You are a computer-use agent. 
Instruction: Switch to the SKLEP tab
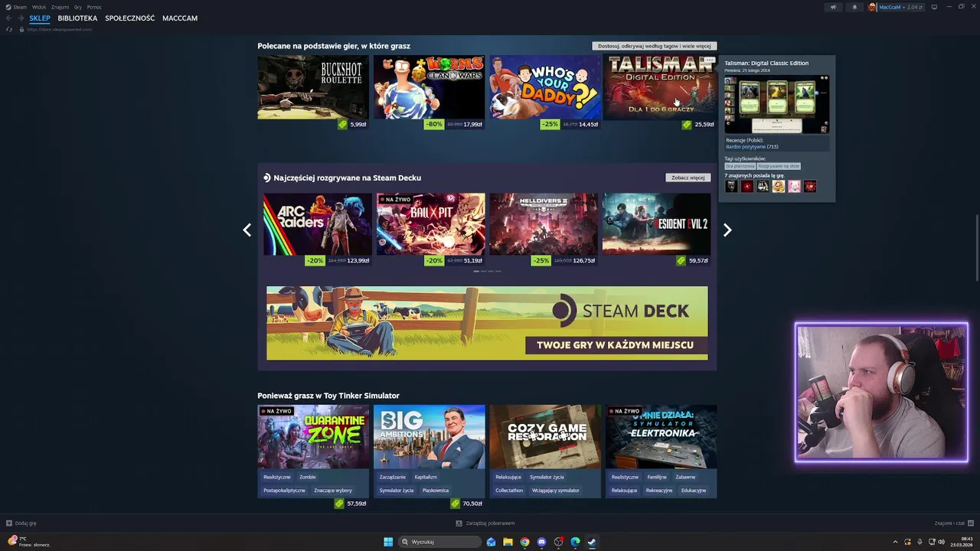point(40,18)
